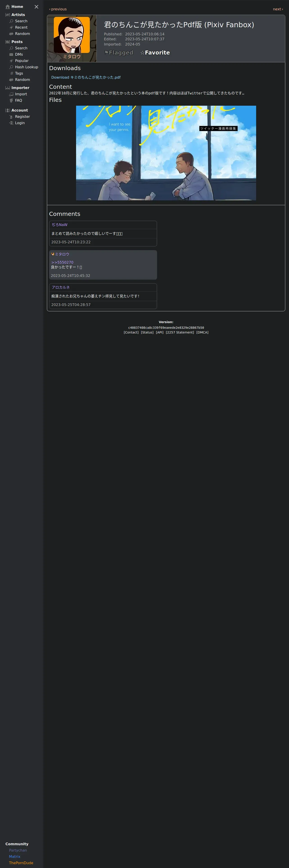289x868 pixels.
Task: Open the Status footer link
Action: tap(147, 333)
